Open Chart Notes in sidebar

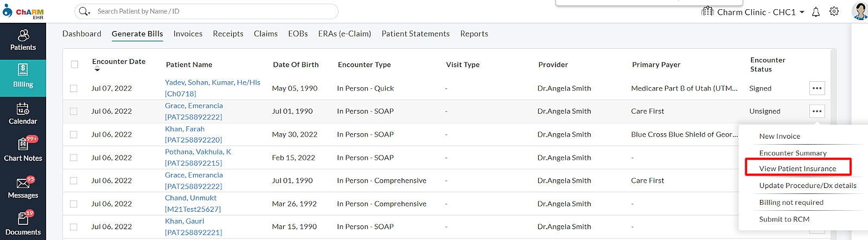23,151
